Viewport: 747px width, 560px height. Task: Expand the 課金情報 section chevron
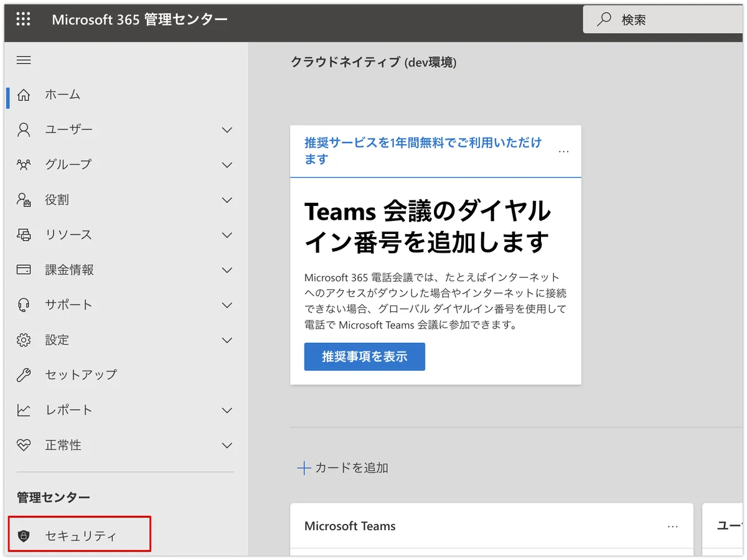click(x=227, y=270)
